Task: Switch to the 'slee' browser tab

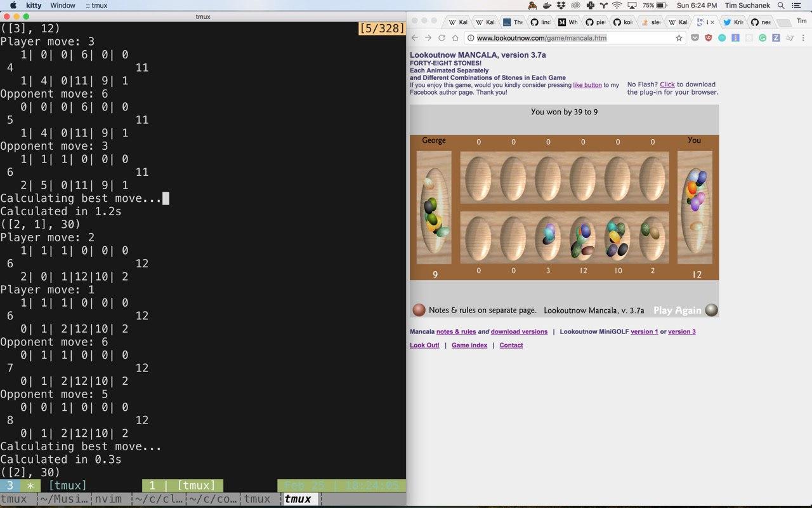Action: pos(650,22)
